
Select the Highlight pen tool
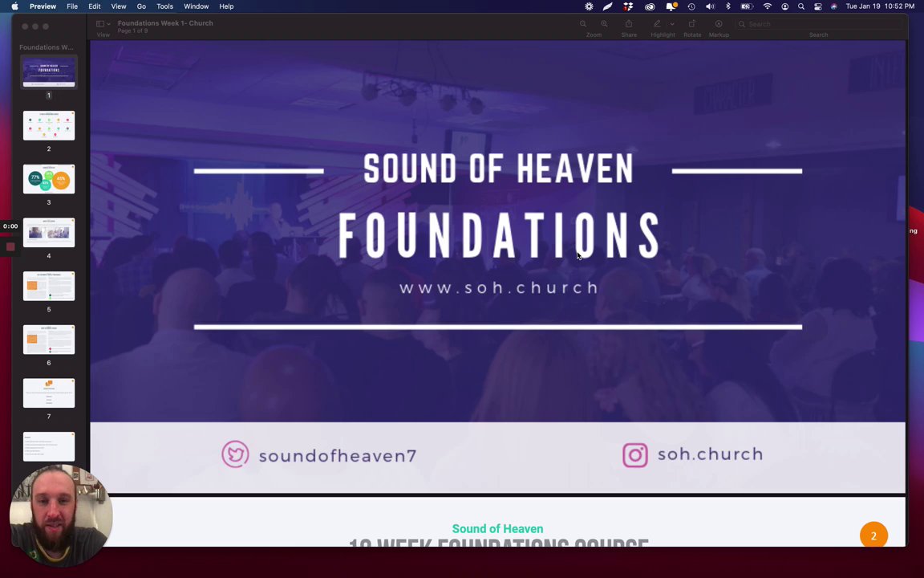pos(657,23)
